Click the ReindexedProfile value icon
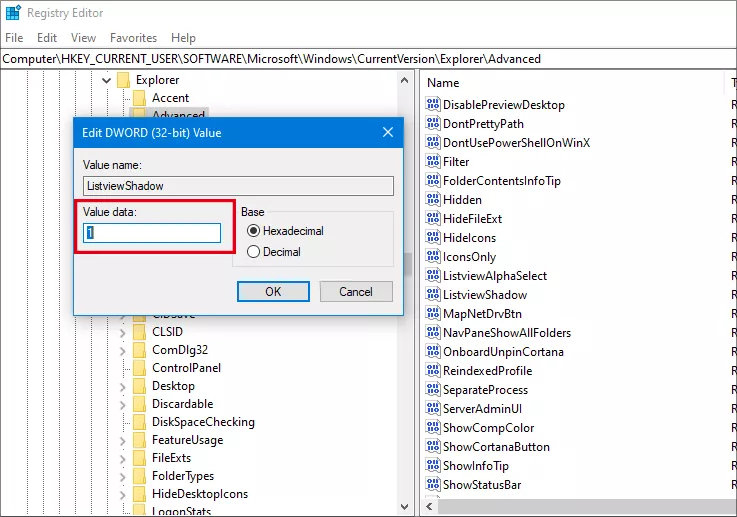Image resolution: width=737 pixels, height=517 pixels. [x=432, y=370]
